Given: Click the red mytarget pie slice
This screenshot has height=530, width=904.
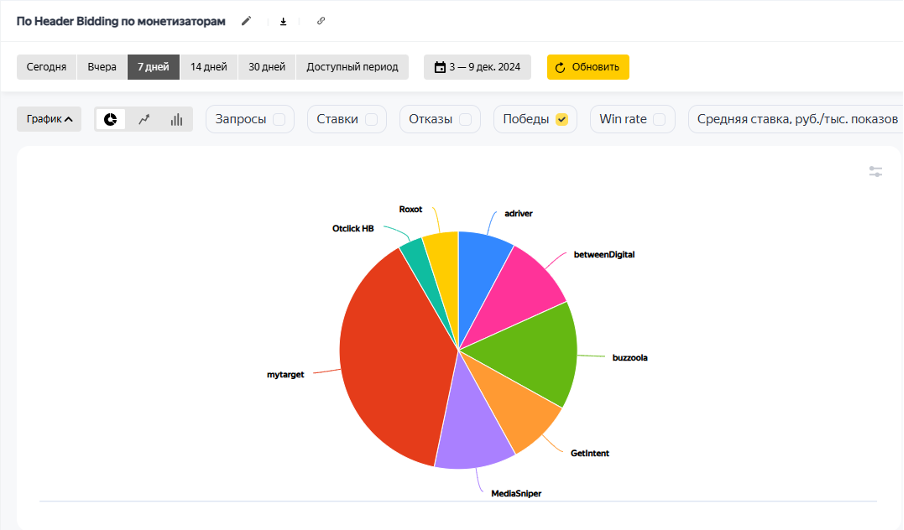Looking at the screenshot, I should click(390, 360).
